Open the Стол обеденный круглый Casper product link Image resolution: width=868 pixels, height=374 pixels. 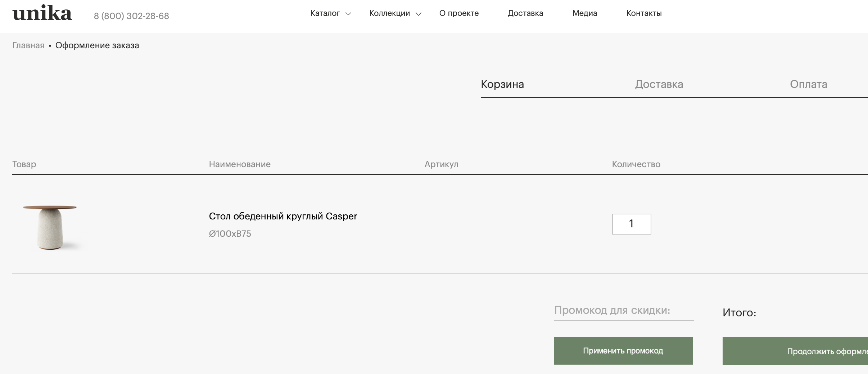pos(283,216)
